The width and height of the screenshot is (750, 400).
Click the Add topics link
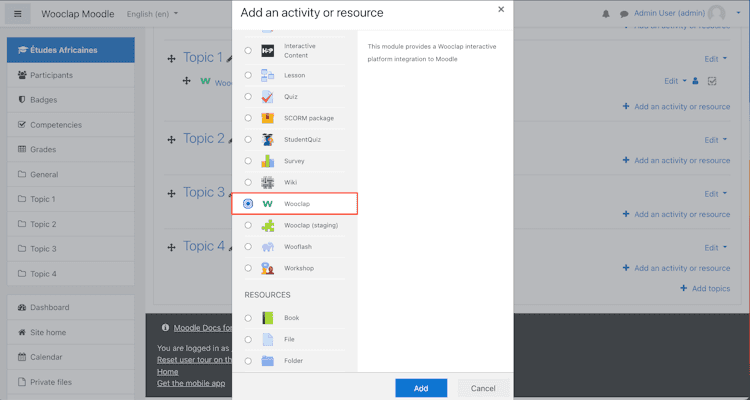[706, 289]
